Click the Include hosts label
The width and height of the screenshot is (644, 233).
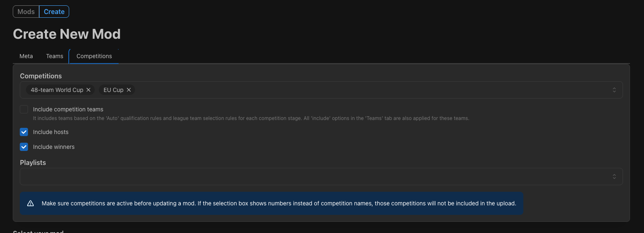coord(51,132)
